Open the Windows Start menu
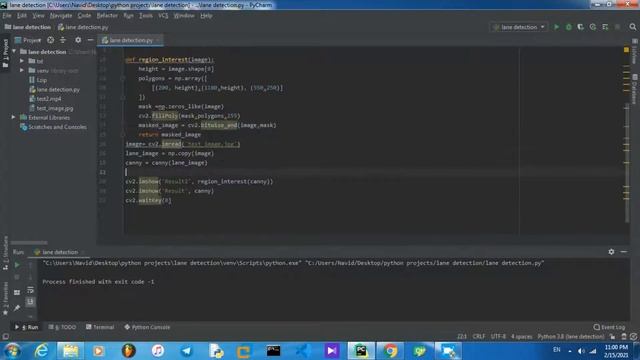 coord(12,351)
